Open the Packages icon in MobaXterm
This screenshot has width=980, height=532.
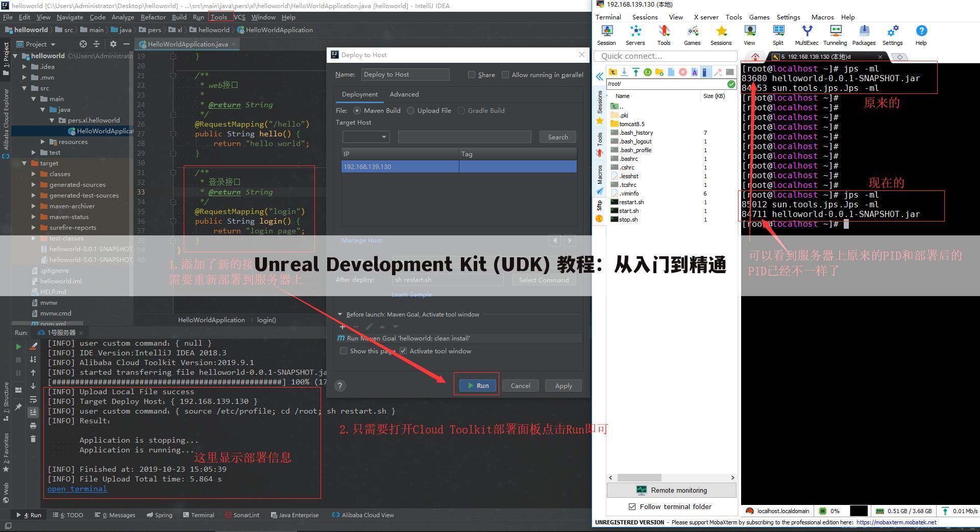click(x=864, y=35)
